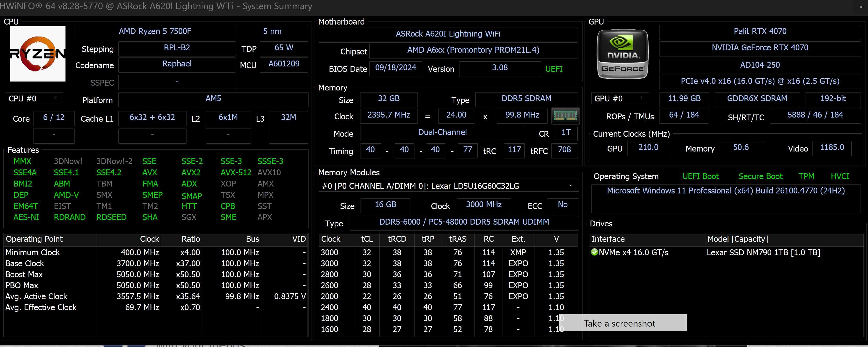Image resolution: width=868 pixels, height=347 pixels.
Task: Click the AMD-V feature label
Action: (x=66, y=195)
